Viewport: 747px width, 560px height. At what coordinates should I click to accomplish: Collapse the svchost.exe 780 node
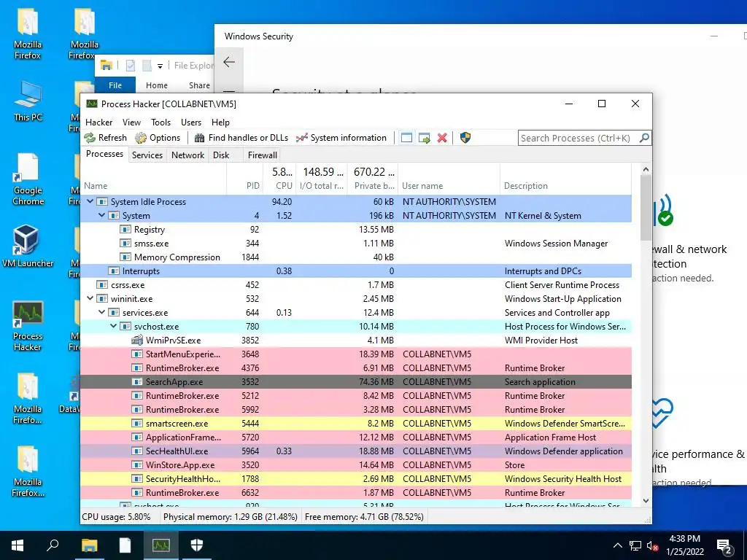click(x=113, y=326)
